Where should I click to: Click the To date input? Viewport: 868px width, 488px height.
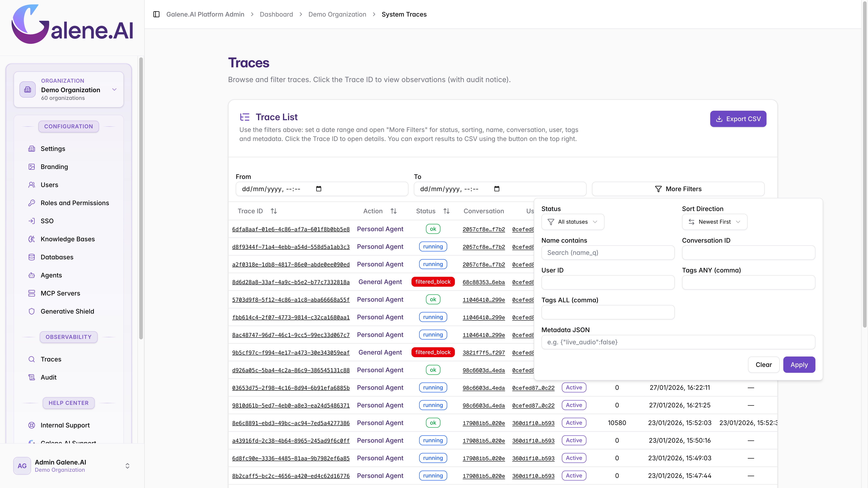tap(500, 189)
